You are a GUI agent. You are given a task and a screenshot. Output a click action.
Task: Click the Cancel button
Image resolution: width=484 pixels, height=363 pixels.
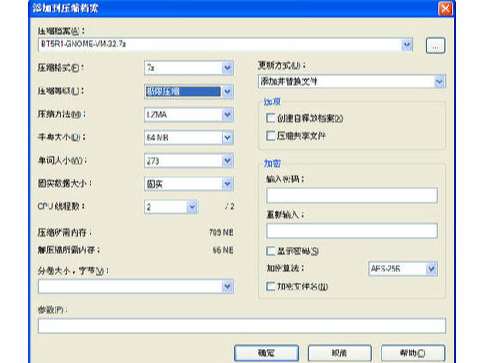[339, 353]
